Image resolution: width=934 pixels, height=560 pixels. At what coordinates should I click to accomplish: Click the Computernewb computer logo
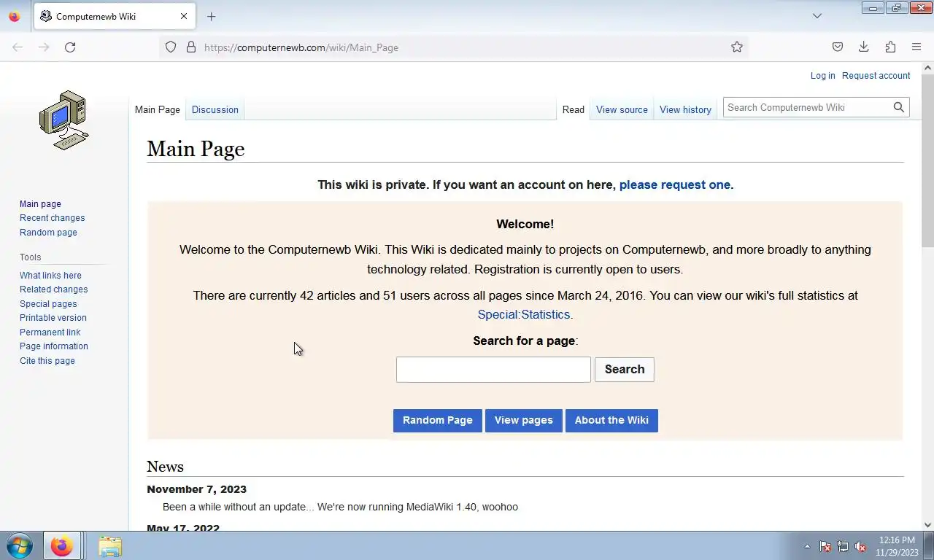point(64,120)
